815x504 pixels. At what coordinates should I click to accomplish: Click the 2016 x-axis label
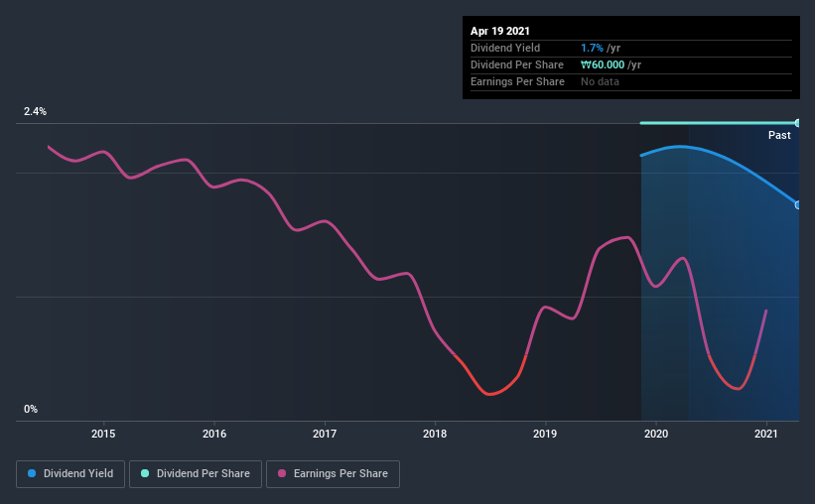coord(214,434)
